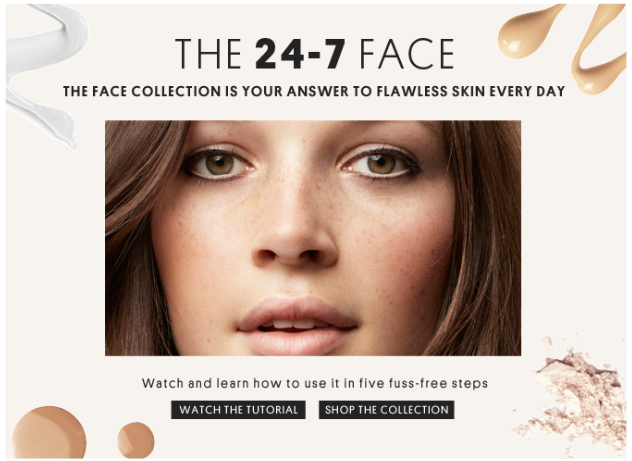Select the model's face photo
632x461 pixels.
(x=313, y=238)
